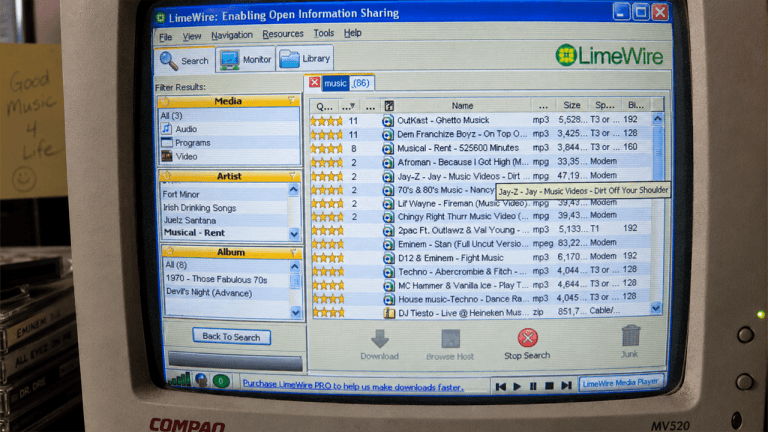Open the Tools menu
768x432 pixels.
[x=323, y=33]
